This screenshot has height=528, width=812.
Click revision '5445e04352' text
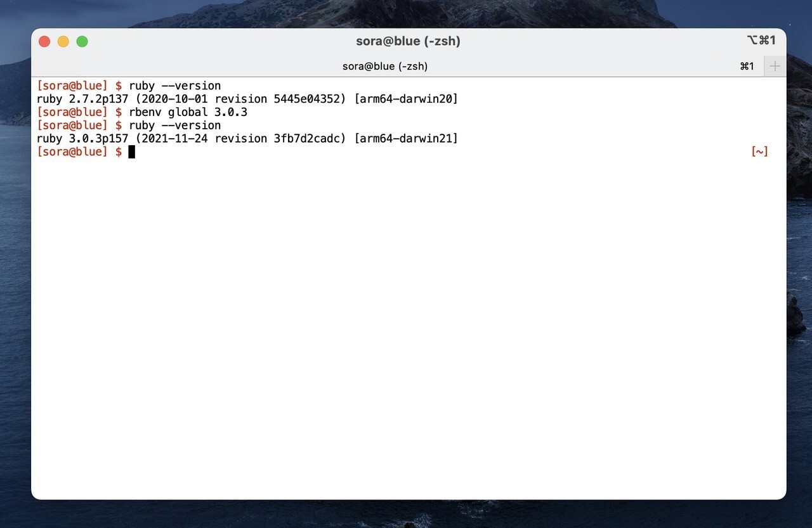(306, 99)
